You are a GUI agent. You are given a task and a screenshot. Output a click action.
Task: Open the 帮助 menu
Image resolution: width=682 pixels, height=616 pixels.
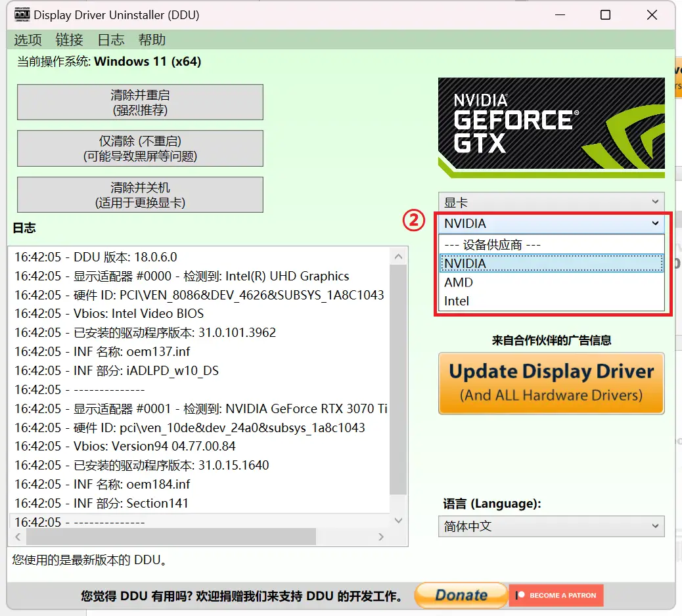tap(152, 39)
